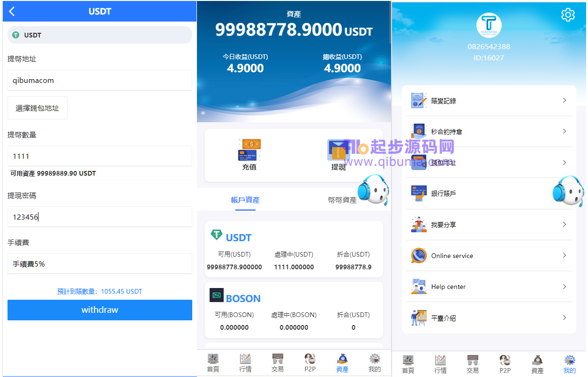This screenshot has width=588, height=377.
Task: Open the 秒合約持倉 icon entry
Action: [x=419, y=131]
